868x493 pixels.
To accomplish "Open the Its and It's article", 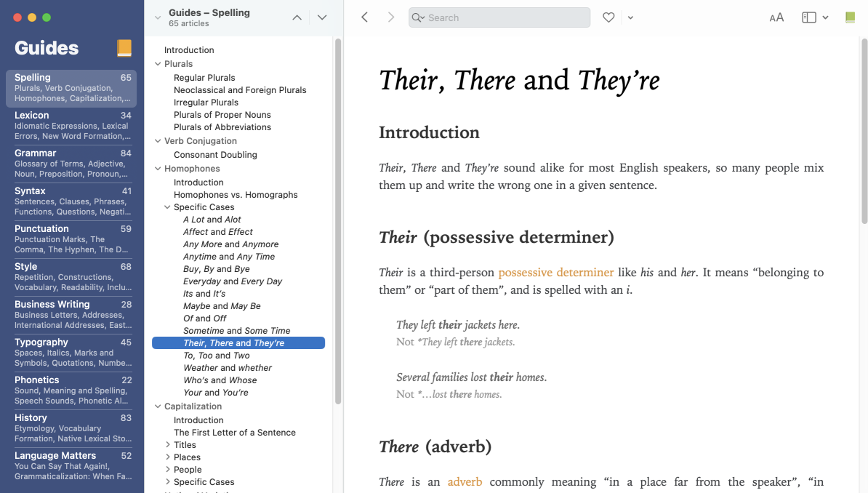I will point(204,294).
